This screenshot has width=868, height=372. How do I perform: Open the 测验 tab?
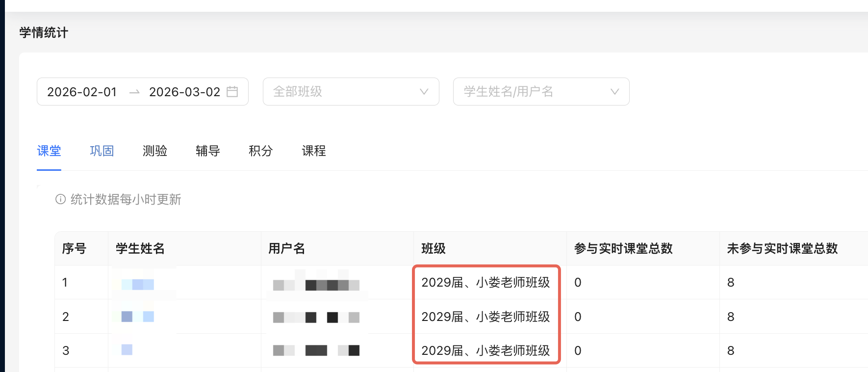(x=155, y=151)
